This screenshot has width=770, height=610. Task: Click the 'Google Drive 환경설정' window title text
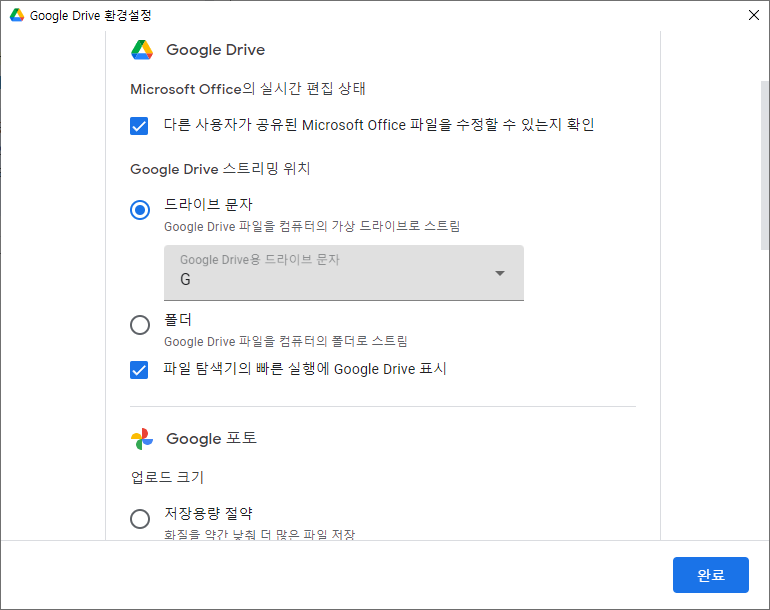pyautogui.click(x=90, y=15)
